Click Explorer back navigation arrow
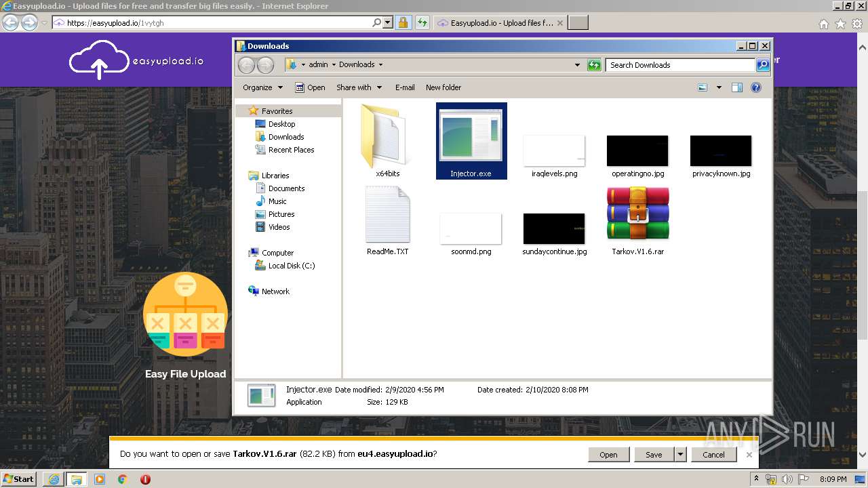Image resolution: width=868 pixels, height=488 pixels. pyautogui.click(x=246, y=65)
